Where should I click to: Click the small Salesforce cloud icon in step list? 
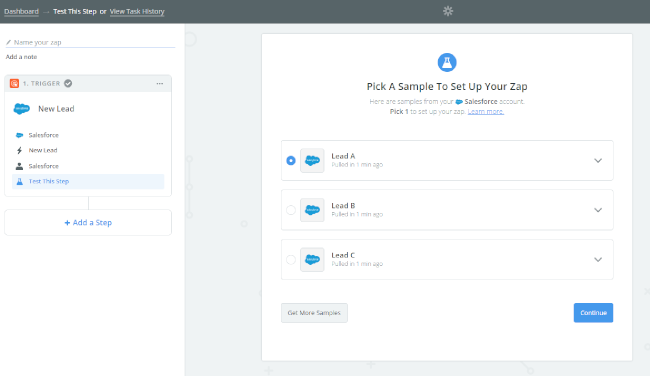[19, 135]
